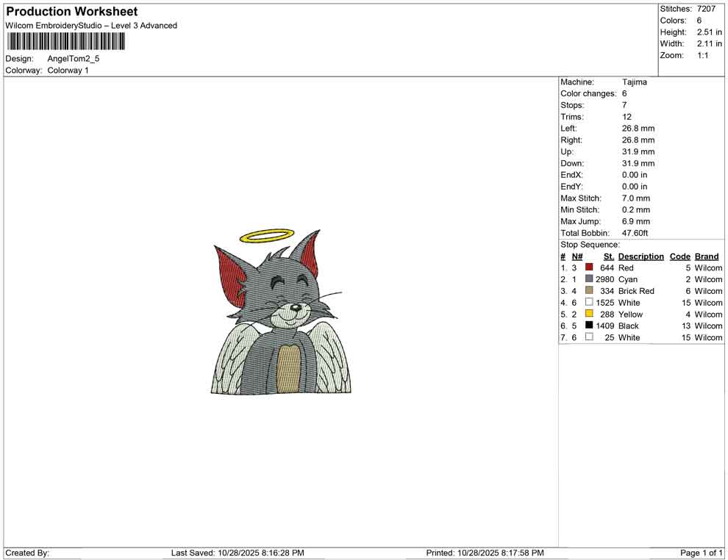The image size is (728, 560).
Task: Click the black color swatch in row 6
Action: [x=589, y=326]
